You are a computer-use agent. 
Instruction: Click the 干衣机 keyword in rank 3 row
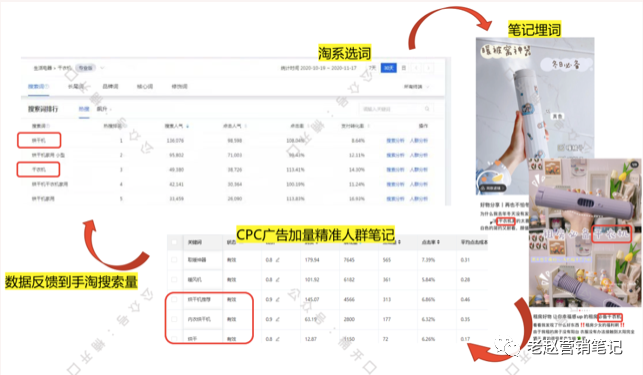click(x=39, y=169)
